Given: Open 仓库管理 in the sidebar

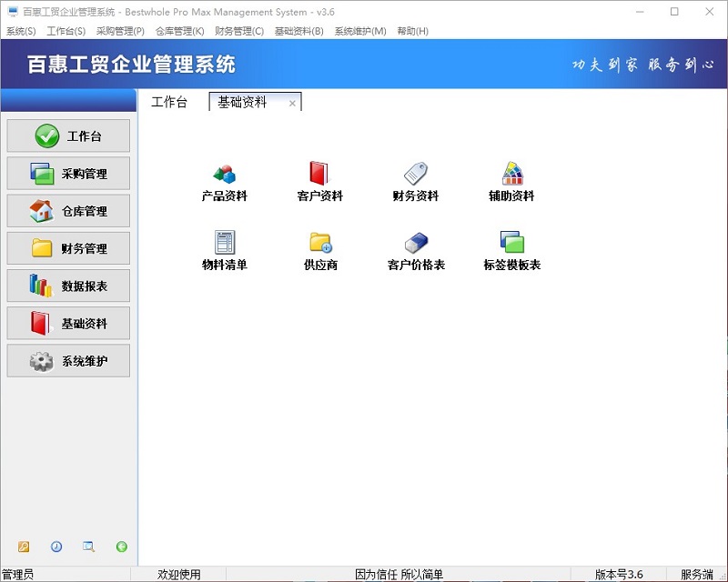Looking at the screenshot, I should pyautogui.click(x=68, y=211).
